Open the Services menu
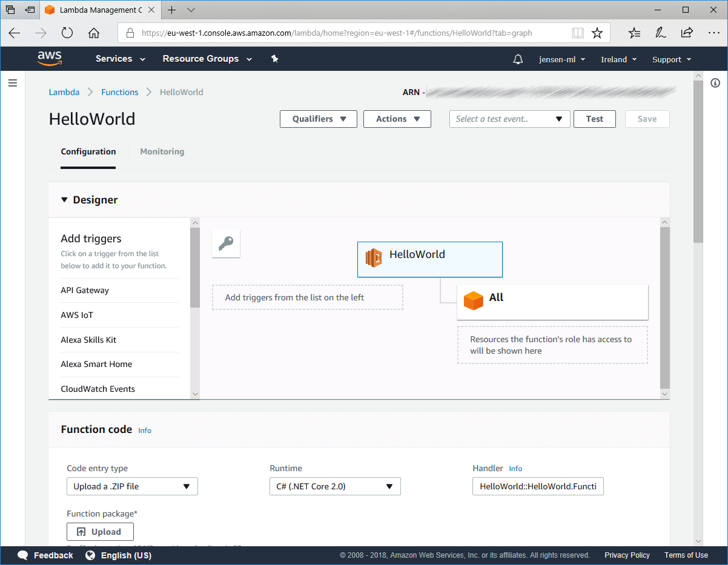 point(121,59)
